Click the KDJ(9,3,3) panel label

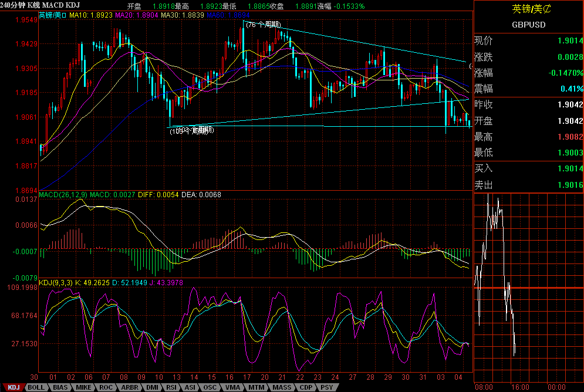55,283
